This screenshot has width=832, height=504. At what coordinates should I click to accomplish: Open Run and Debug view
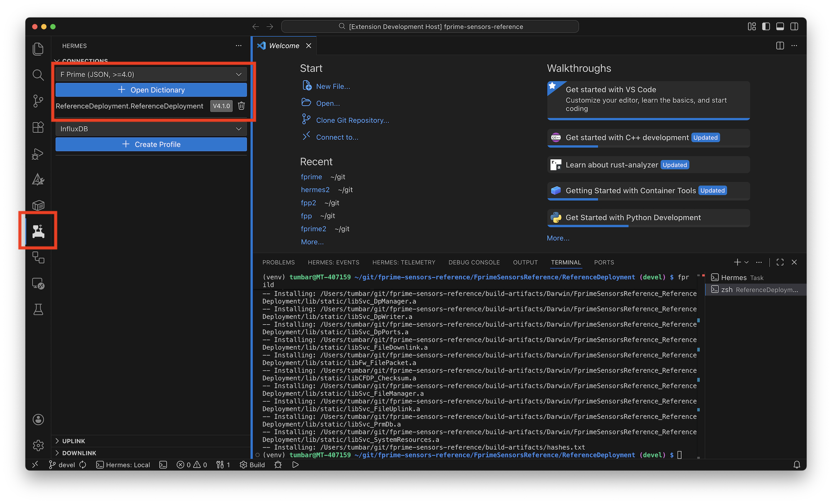pyautogui.click(x=38, y=154)
